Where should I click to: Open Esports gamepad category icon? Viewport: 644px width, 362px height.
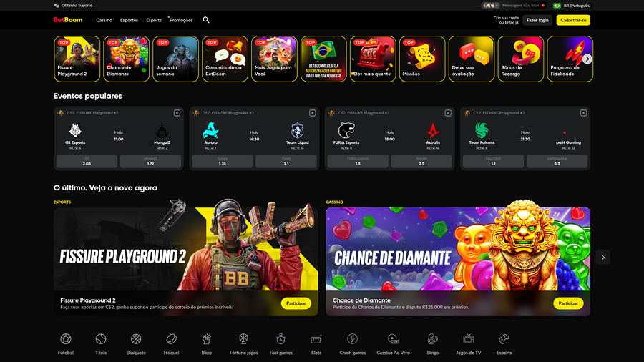point(504,339)
